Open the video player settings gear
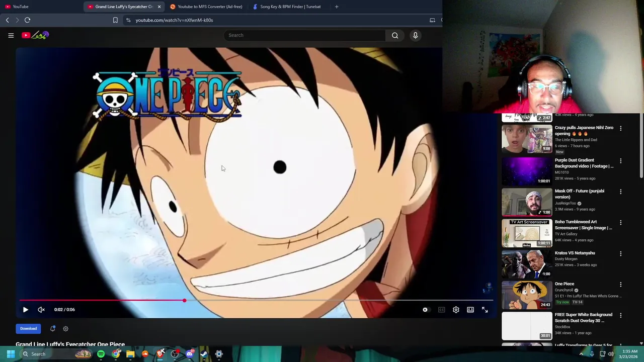The height and width of the screenshot is (362, 644). [x=456, y=310]
